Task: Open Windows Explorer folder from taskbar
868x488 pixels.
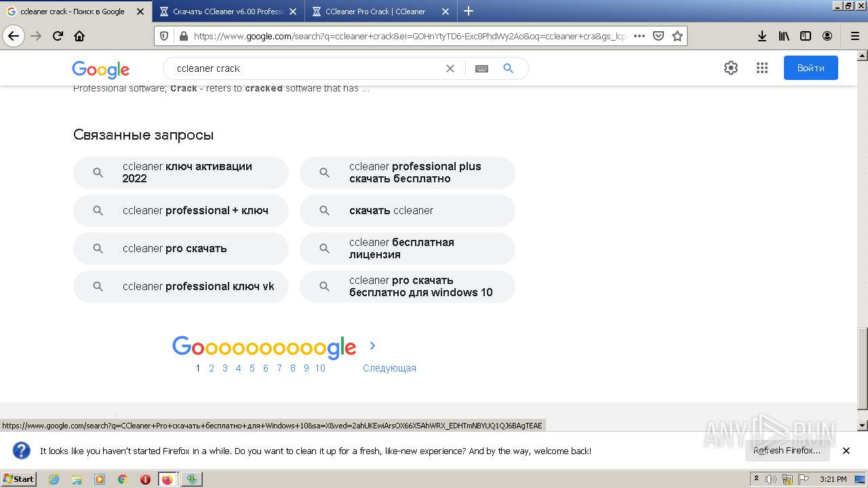Action: click(x=77, y=479)
